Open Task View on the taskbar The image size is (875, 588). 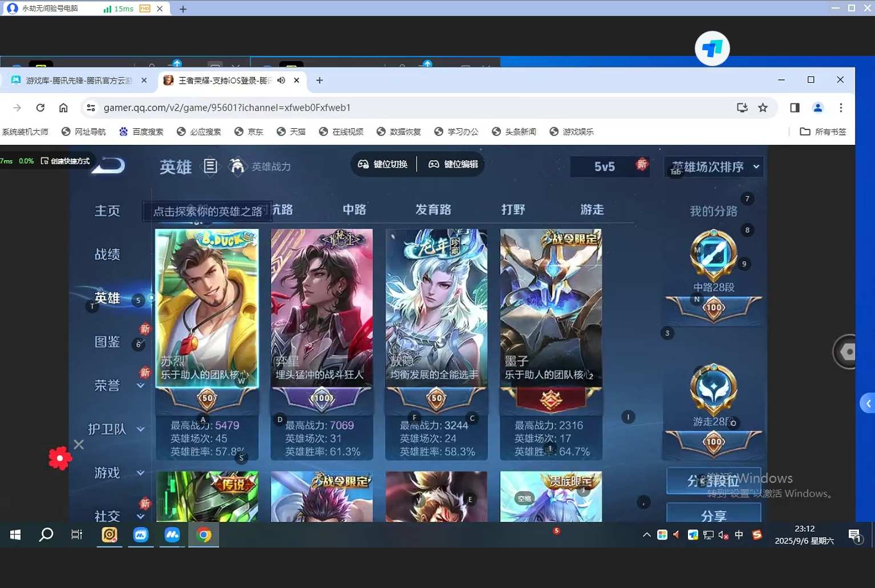pos(76,535)
